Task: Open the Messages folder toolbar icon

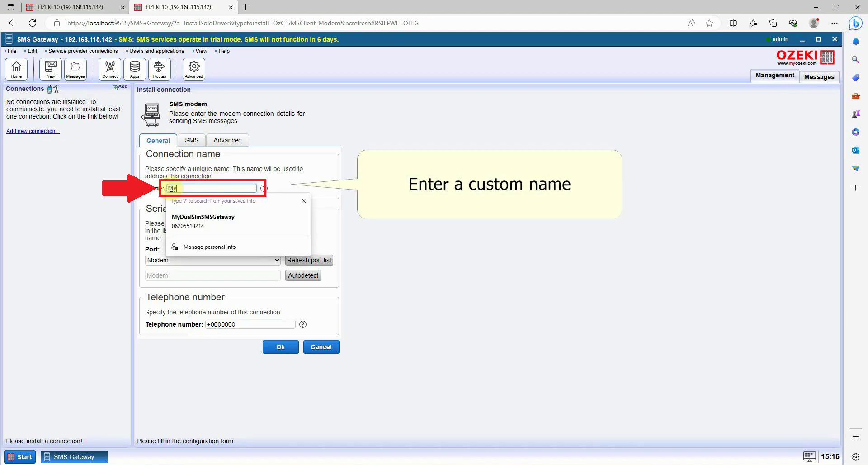Action: click(75, 69)
